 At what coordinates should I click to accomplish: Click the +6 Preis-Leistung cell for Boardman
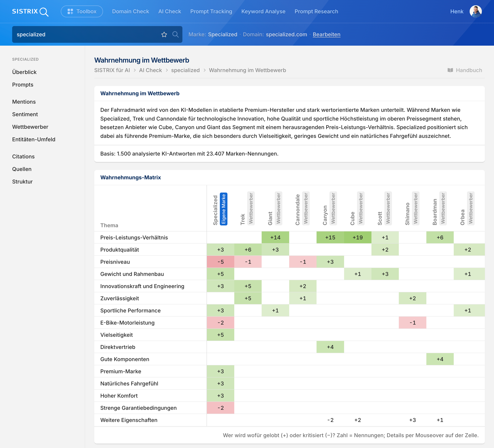click(440, 237)
